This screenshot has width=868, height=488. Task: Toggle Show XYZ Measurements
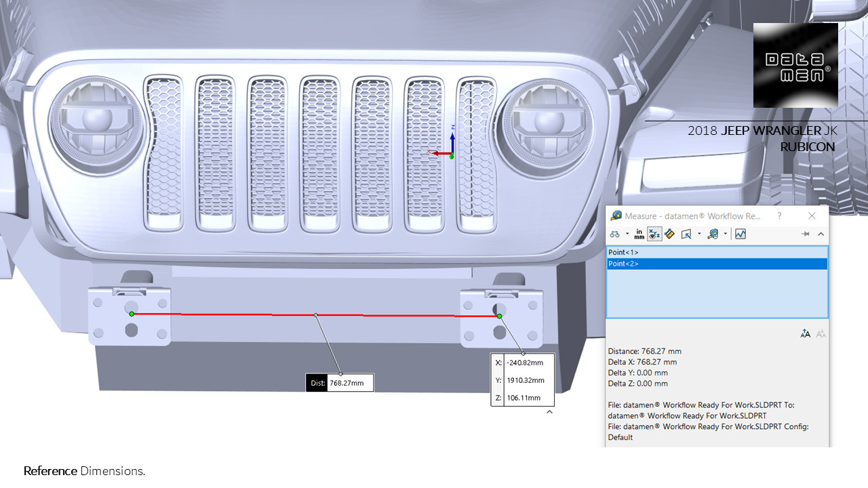pos(654,234)
